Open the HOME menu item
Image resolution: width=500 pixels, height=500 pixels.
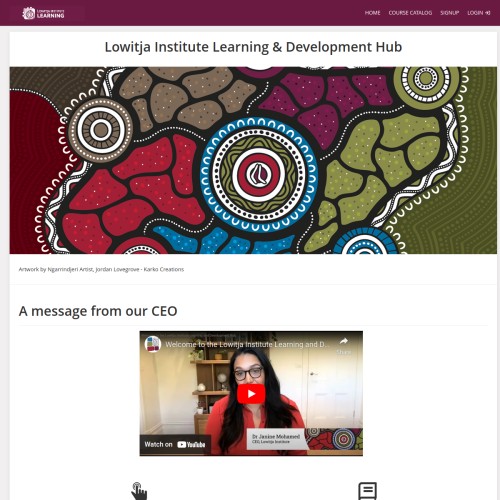point(372,13)
